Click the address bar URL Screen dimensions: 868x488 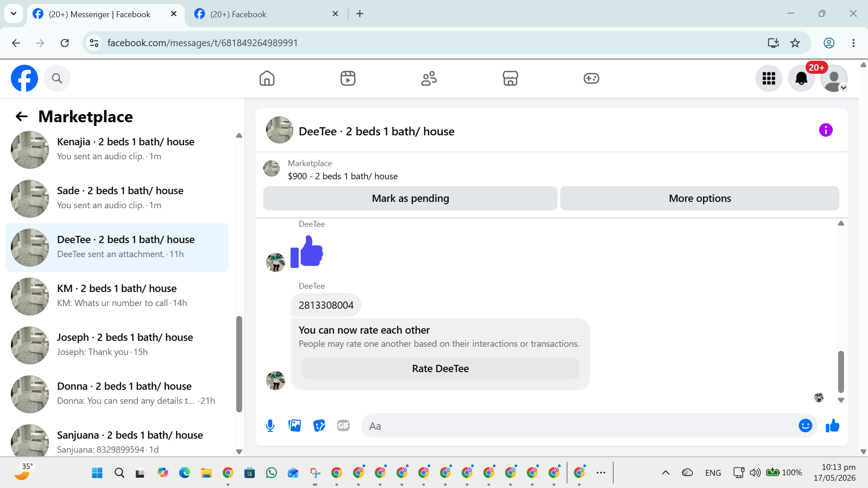[x=202, y=43]
